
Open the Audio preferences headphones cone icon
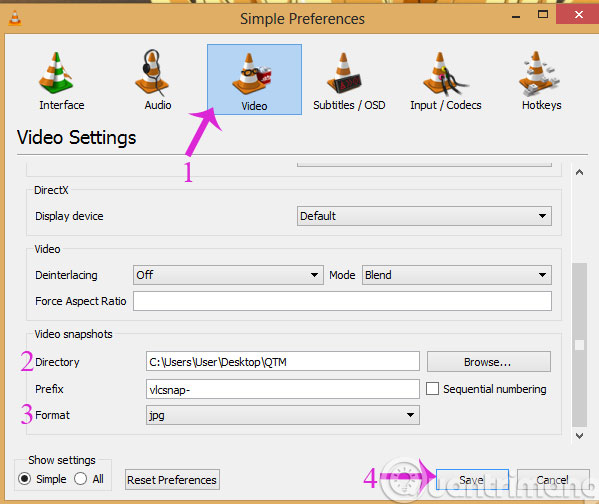[x=152, y=73]
